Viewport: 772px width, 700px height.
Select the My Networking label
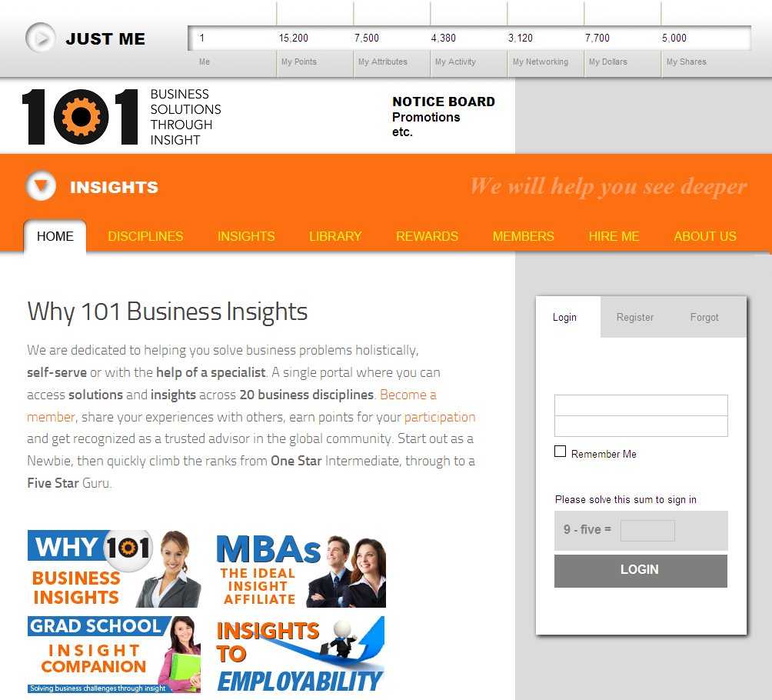[x=540, y=62]
